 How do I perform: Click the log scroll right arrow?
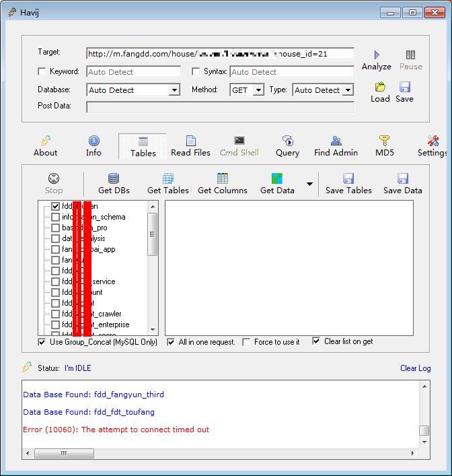pos(412,453)
